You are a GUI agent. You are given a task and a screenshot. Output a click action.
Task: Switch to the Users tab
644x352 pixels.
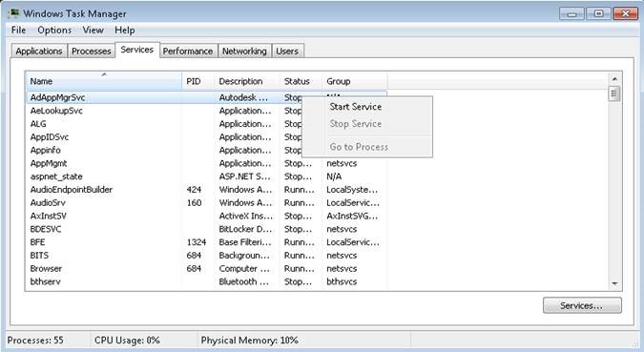[287, 51]
